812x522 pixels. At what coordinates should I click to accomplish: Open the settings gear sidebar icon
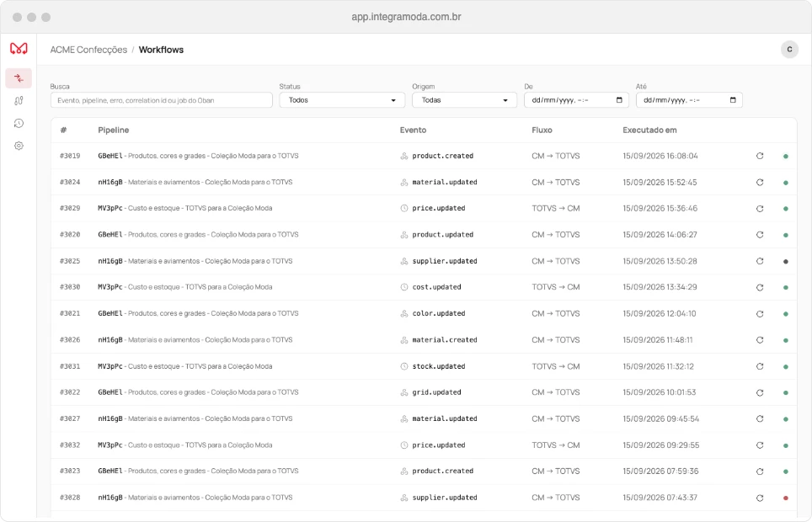point(19,146)
